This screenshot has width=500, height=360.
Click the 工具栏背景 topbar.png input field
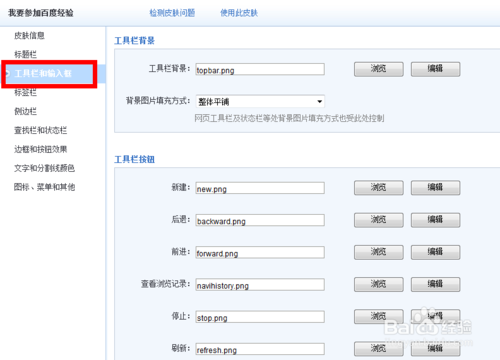260,69
